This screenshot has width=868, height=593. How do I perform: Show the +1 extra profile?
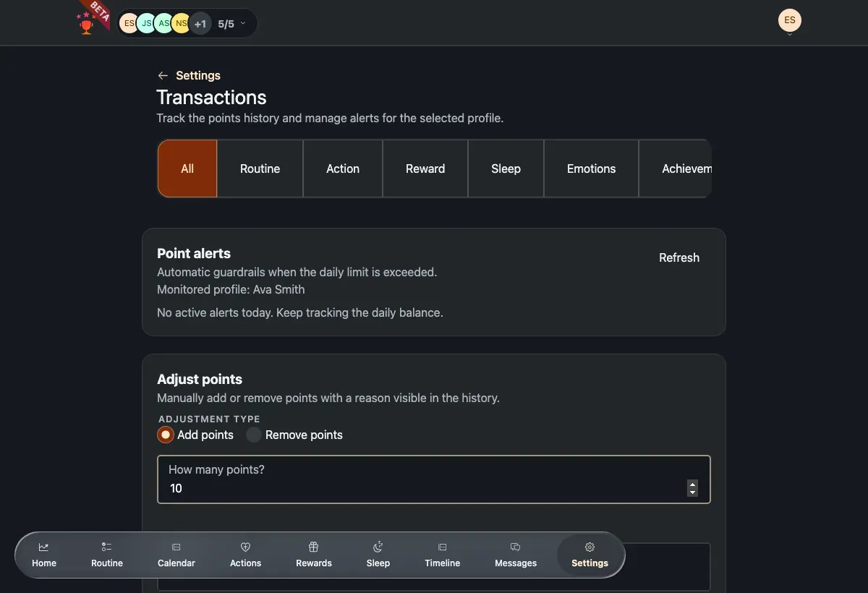(200, 24)
